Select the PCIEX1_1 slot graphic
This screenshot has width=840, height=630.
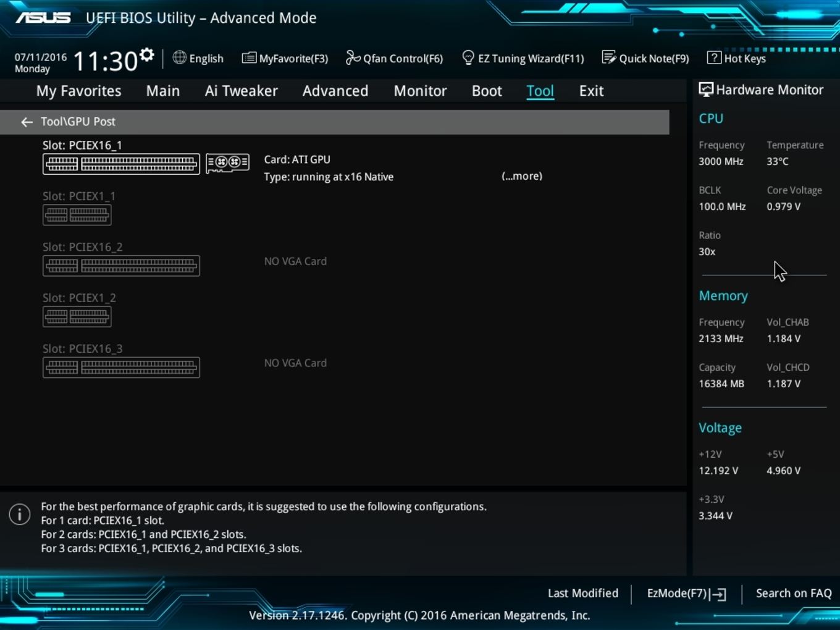pos(77,215)
